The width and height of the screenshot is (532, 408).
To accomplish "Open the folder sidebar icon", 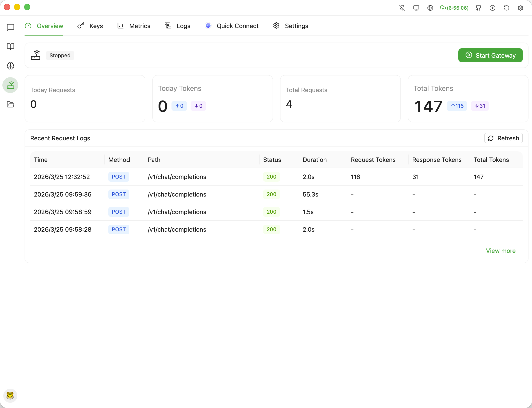I will tap(11, 104).
